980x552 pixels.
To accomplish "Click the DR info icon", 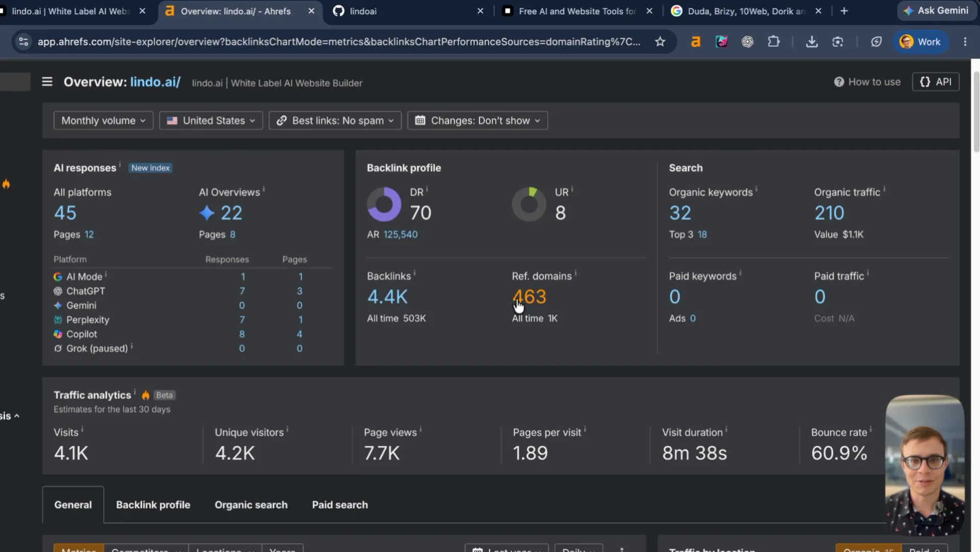I will pyautogui.click(x=427, y=190).
